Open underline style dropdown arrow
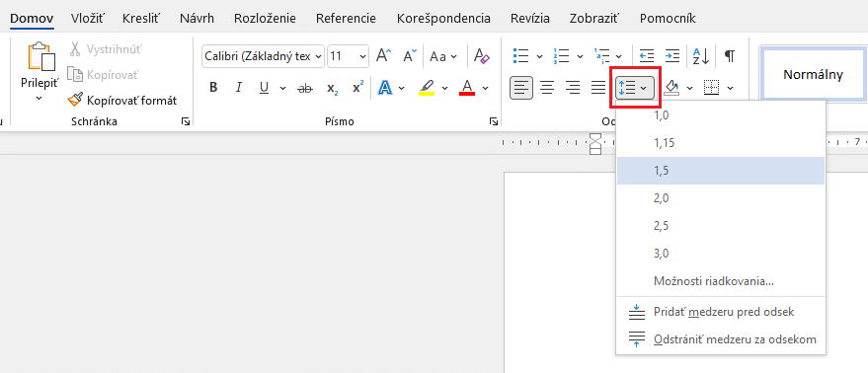This screenshot has width=868, height=373. [x=282, y=88]
